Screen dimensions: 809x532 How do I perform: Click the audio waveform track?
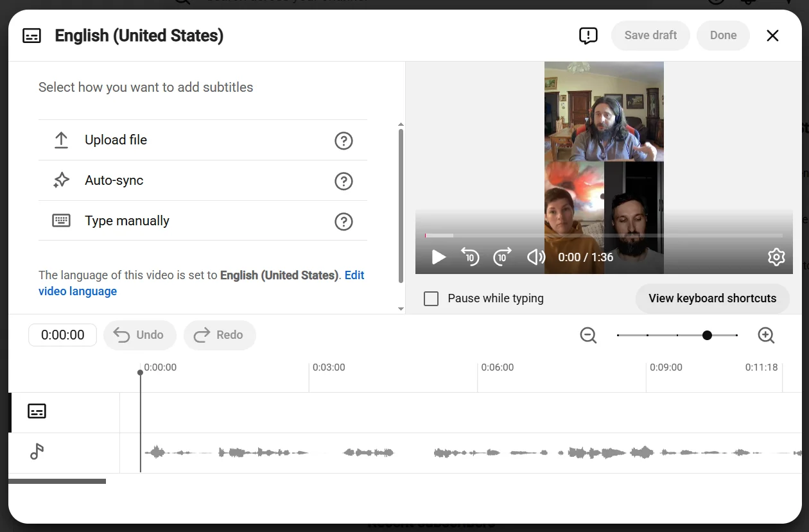[x=461, y=452]
